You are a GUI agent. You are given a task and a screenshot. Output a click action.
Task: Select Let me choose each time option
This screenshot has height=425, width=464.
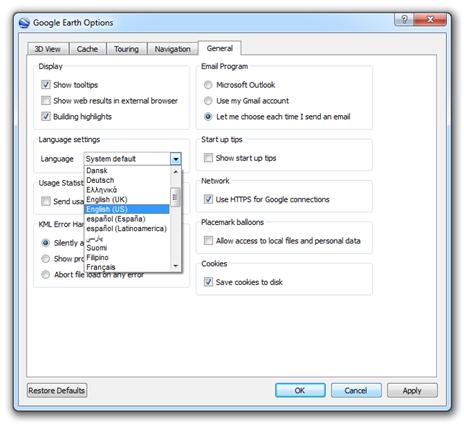tap(208, 117)
